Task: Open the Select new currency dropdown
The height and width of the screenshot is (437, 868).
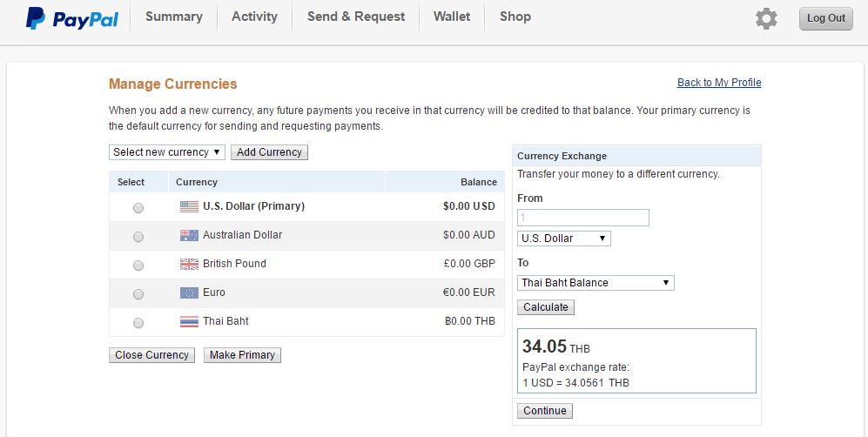Action: click(x=167, y=152)
